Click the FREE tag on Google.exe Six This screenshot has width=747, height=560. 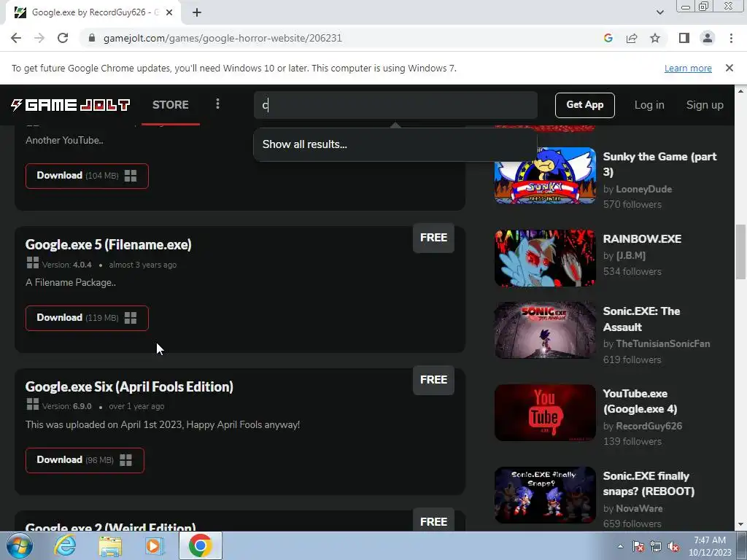point(433,380)
